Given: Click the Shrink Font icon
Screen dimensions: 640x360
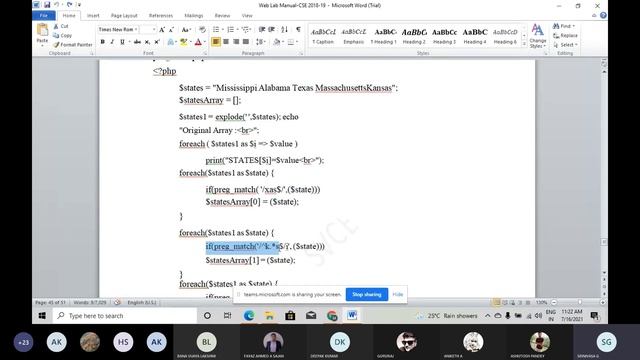Looking at the screenshot, I should tap(171, 29).
